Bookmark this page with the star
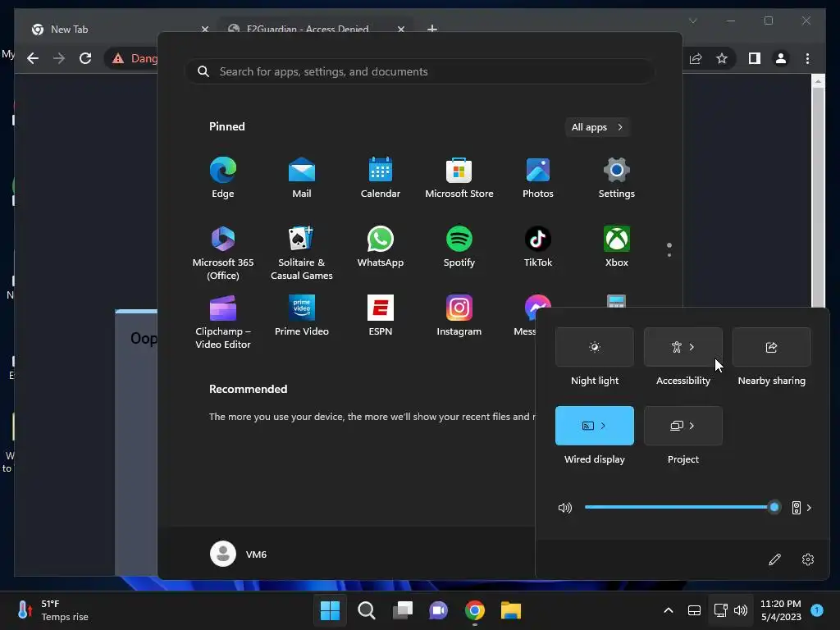This screenshot has height=630, width=840. pos(722,58)
